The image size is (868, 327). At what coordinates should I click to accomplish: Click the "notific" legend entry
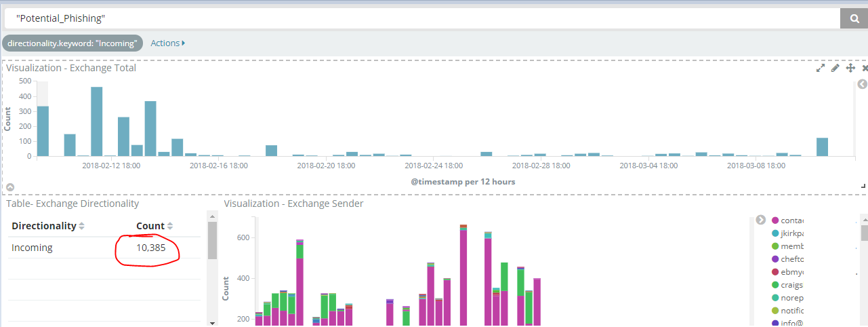(x=787, y=311)
